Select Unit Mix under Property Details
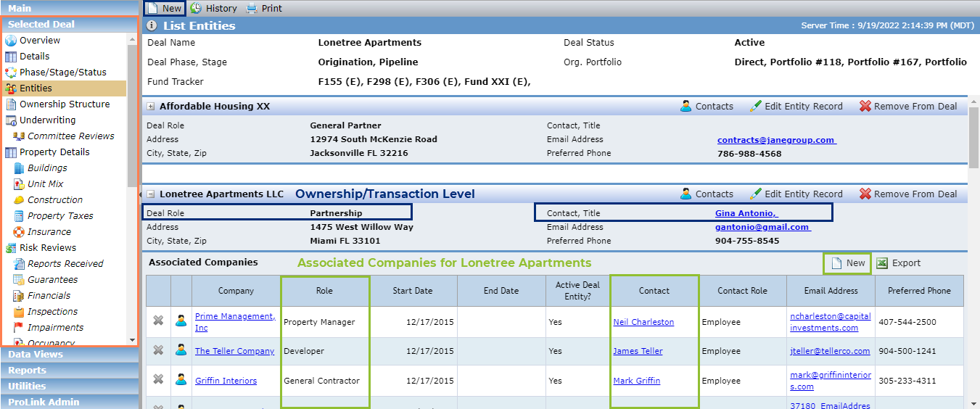This screenshot has height=409, width=980. 45,183
